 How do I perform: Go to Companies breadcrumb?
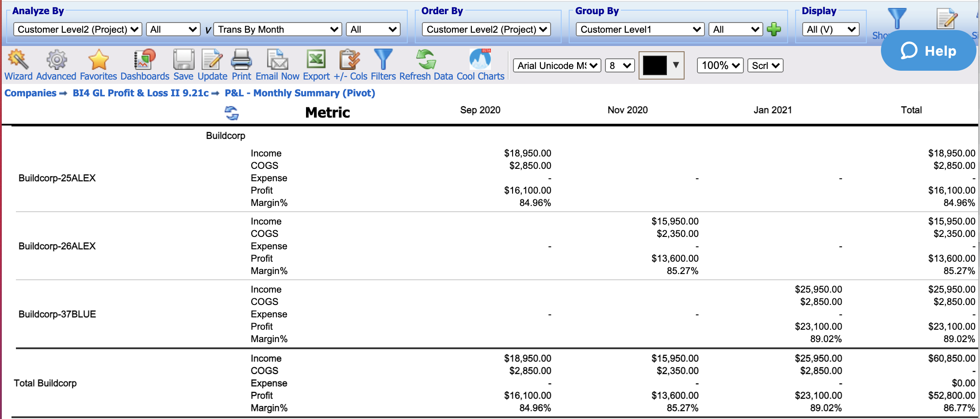pos(31,93)
